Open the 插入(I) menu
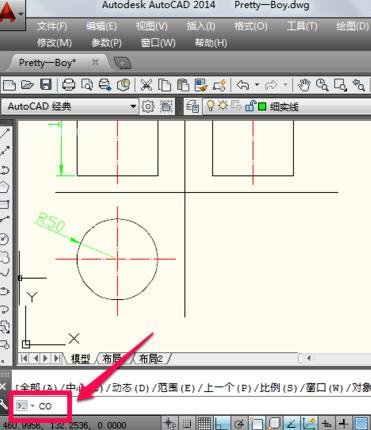The width and height of the screenshot is (371, 430). (201, 26)
